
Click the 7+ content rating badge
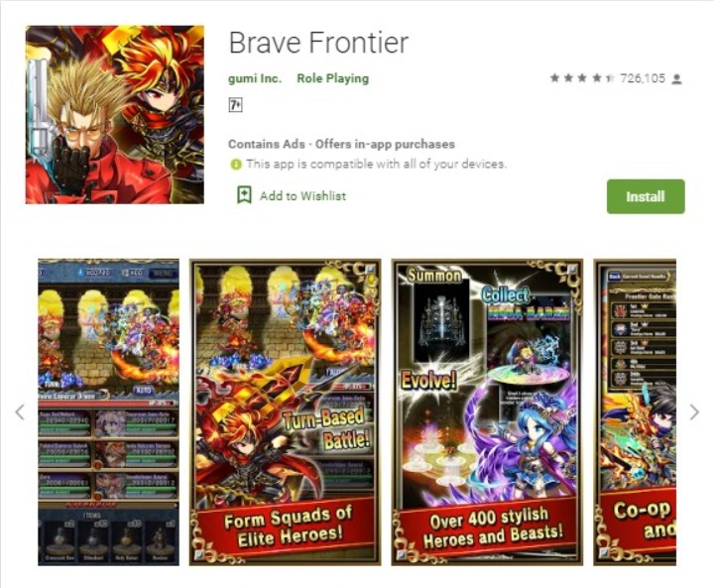[235, 105]
